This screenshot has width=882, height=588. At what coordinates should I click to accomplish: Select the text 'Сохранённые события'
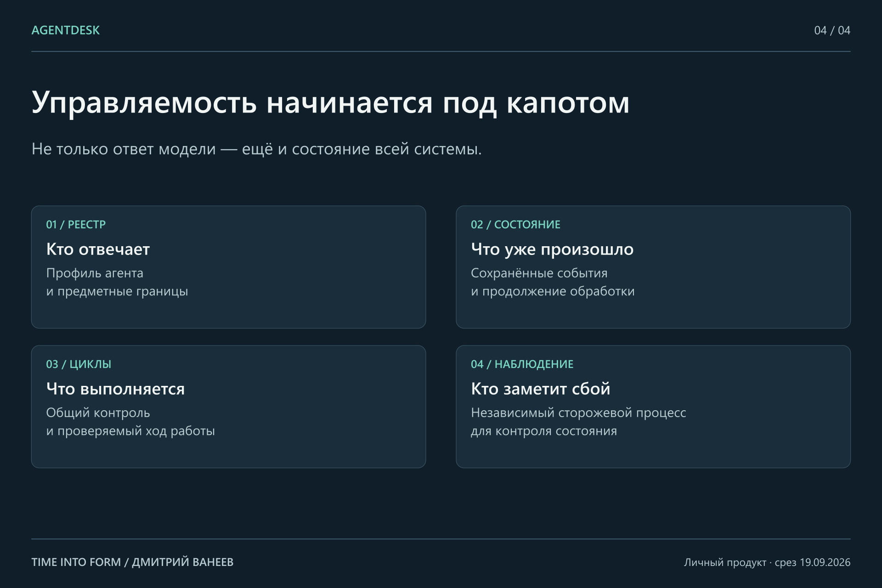[539, 273]
